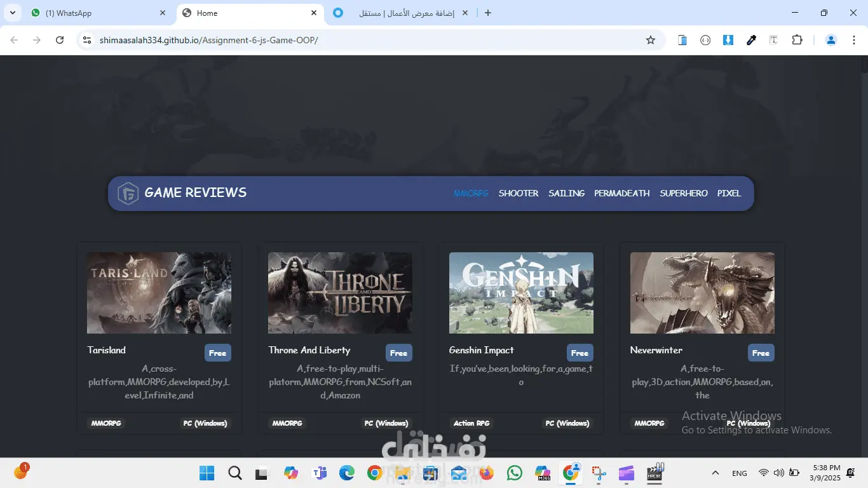
Task: Open a new browser tab
Action: click(x=488, y=13)
